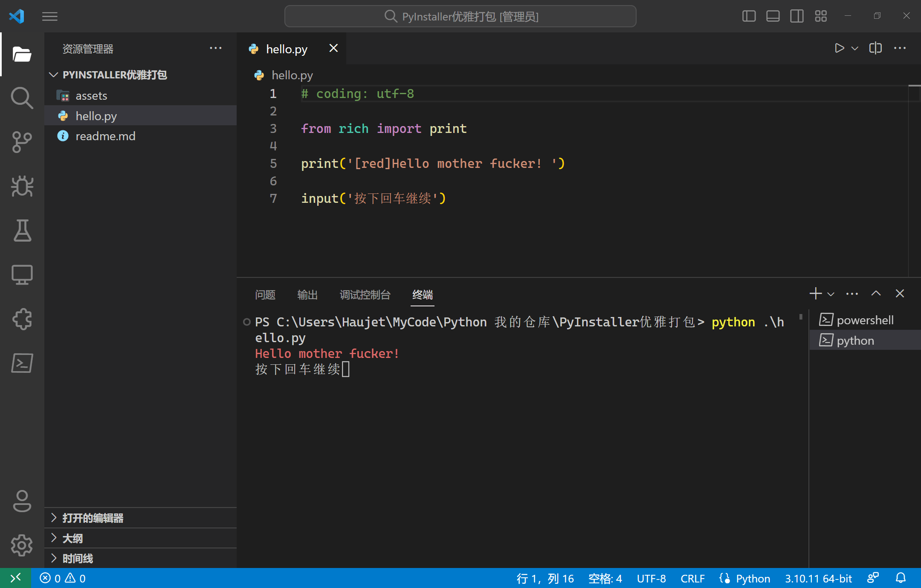Click the 3.10.11 64-bit interpreter selector
This screenshot has height=588, width=921.
pyautogui.click(x=818, y=578)
